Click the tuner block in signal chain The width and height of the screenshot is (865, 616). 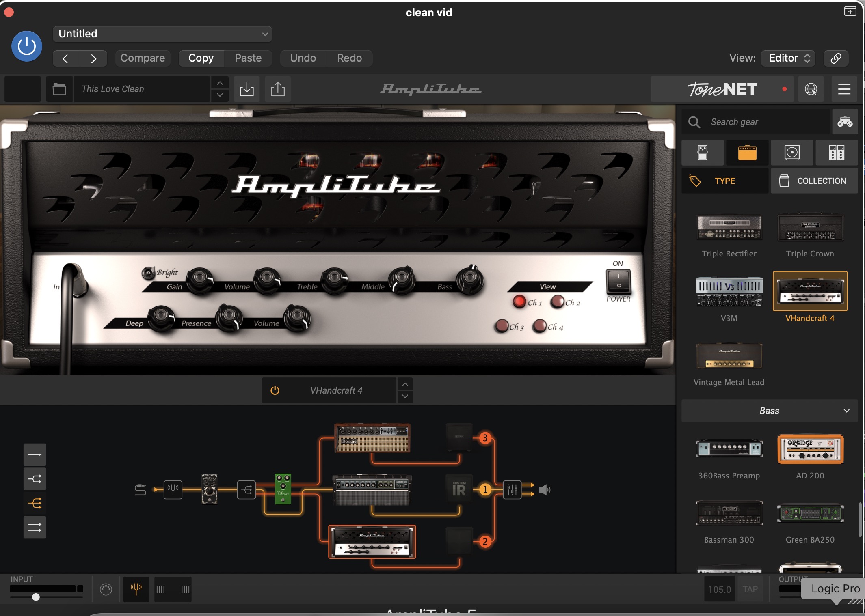click(x=173, y=490)
